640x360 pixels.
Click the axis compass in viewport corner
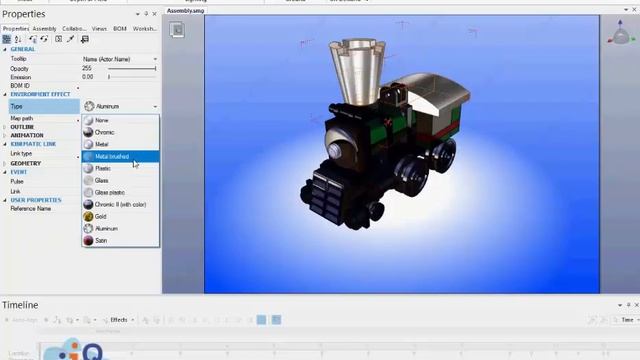tap(620, 32)
